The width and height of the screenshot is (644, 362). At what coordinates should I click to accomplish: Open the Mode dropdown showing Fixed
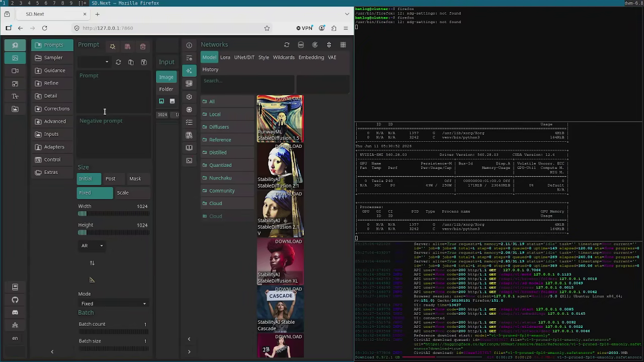coord(114,304)
